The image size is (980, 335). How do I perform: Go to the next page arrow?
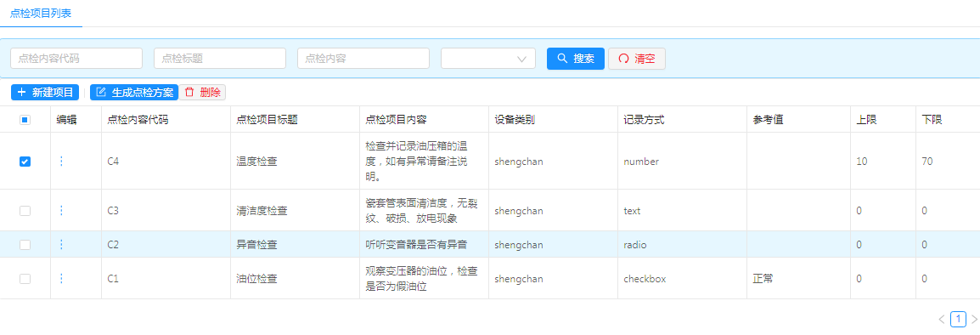point(974,320)
